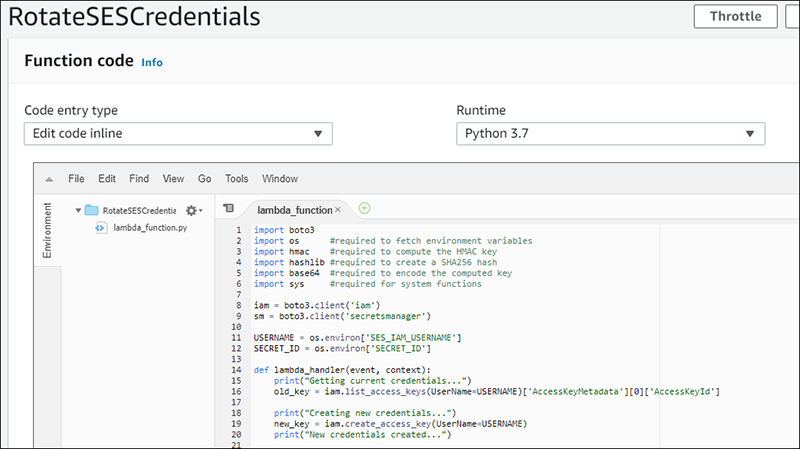Screen dimensions: 800x449
Task: Open the environment settings gear menu
Action: coord(193,210)
